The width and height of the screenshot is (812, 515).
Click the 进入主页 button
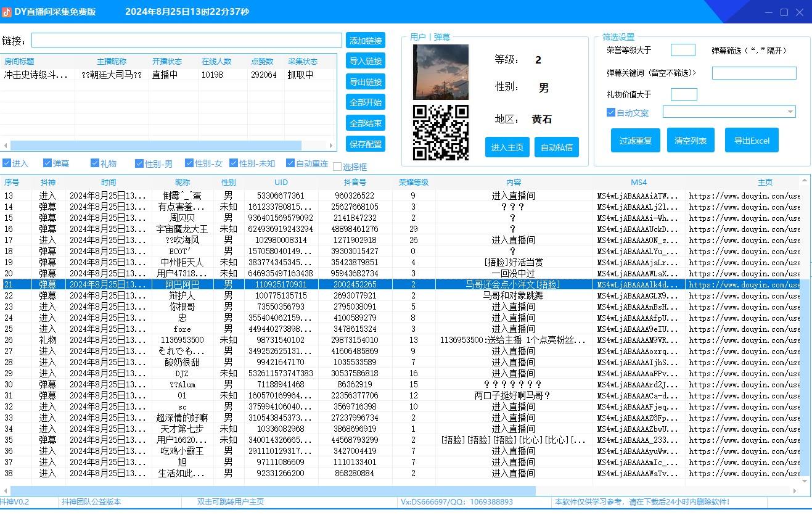(x=507, y=147)
